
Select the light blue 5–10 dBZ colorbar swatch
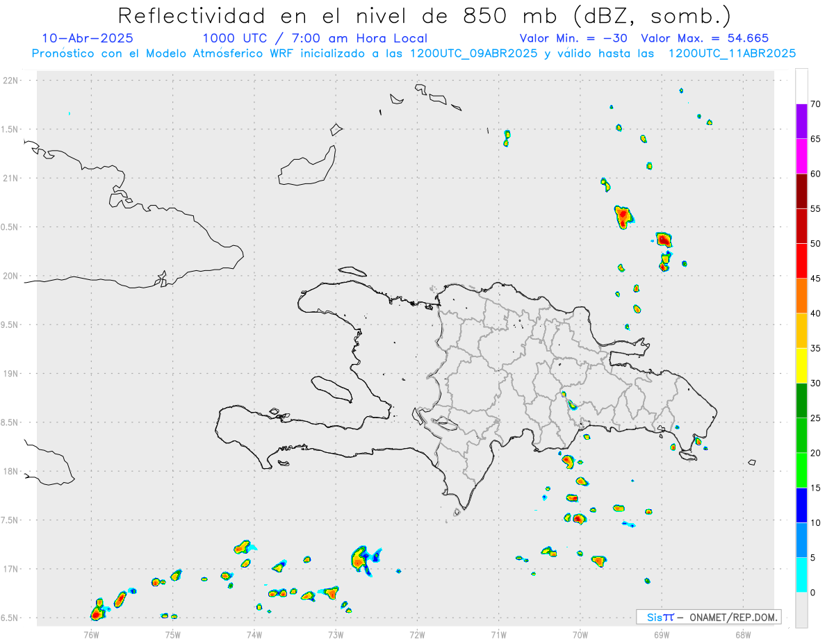[801, 540]
